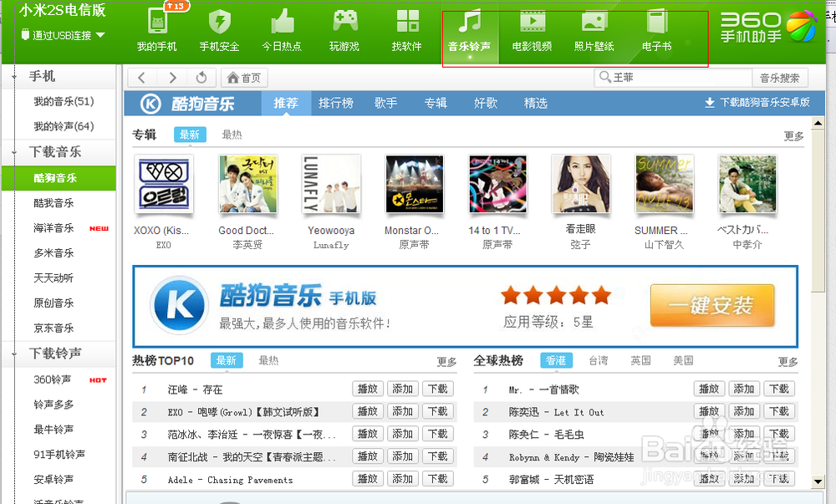This screenshot has height=504, width=836.
Task: Rate with the five-star rating graphic
Action: click(x=556, y=294)
